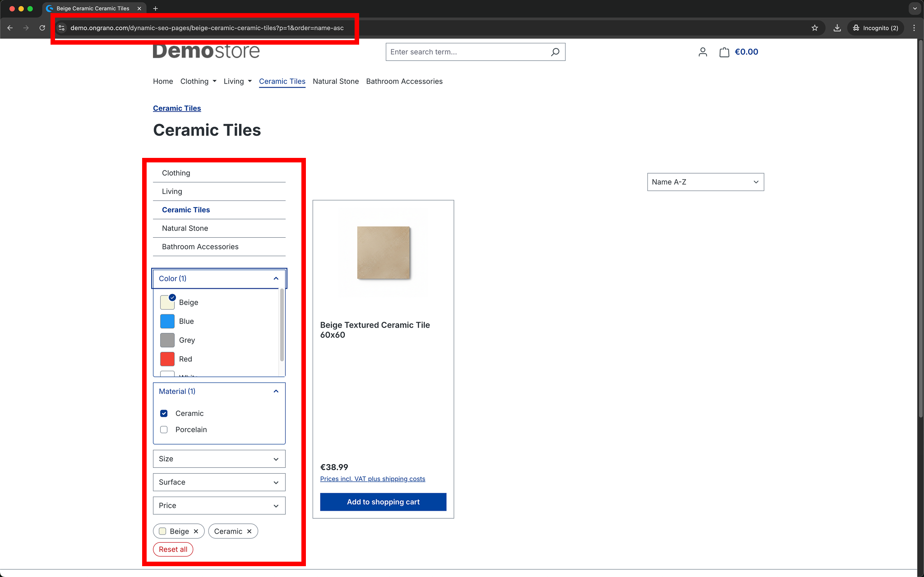Collapse the Color filter panel
The height and width of the screenshot is (577, 924).
point(219,278)
